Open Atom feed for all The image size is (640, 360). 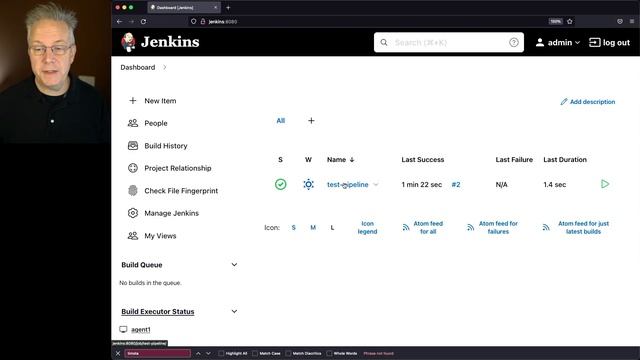[x=428, y=227]
